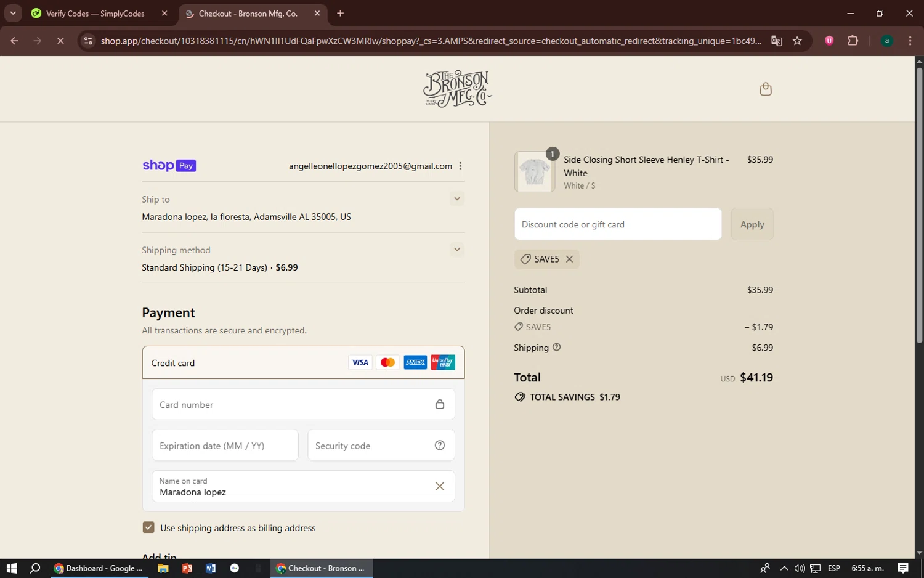The width and height of the screenshot is (924, 578).
Task: Expand the Shipping method section
Action: click(x=456, y=250)
